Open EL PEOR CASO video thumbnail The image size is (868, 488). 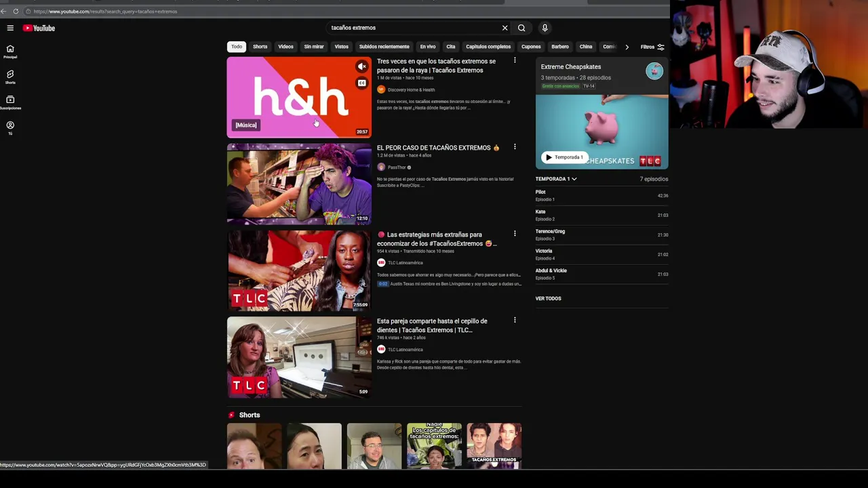pos(299,184)
